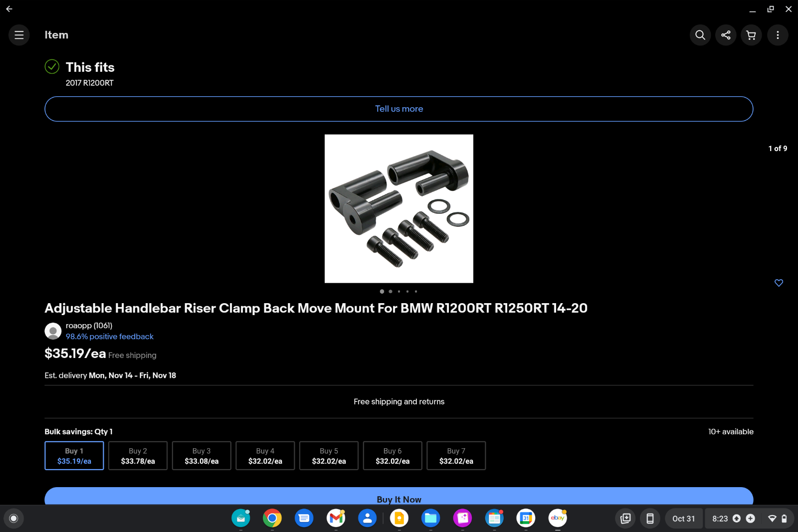Open Messages app in the shelf
This screenshot has width=798, height=532.
(x=304, y=519)
